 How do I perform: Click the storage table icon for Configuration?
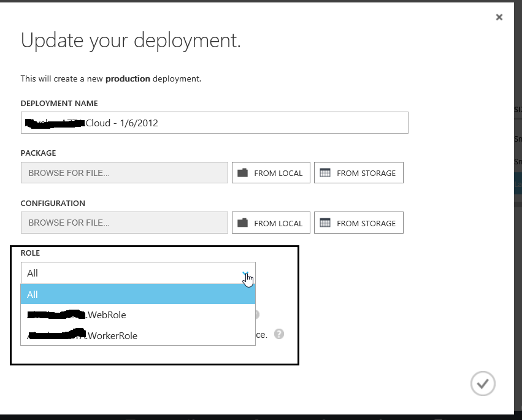(x=325, y=223)
